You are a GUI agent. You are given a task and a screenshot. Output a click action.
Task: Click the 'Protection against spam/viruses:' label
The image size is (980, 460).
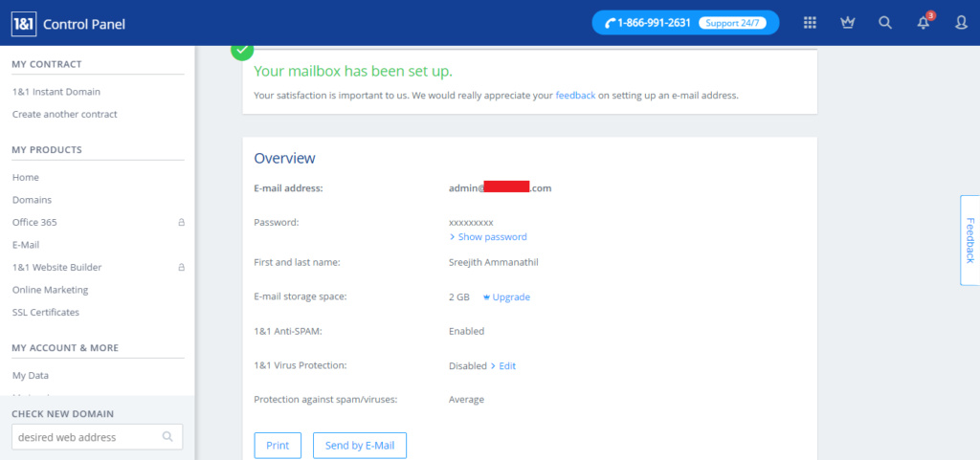tap(325, 400)
